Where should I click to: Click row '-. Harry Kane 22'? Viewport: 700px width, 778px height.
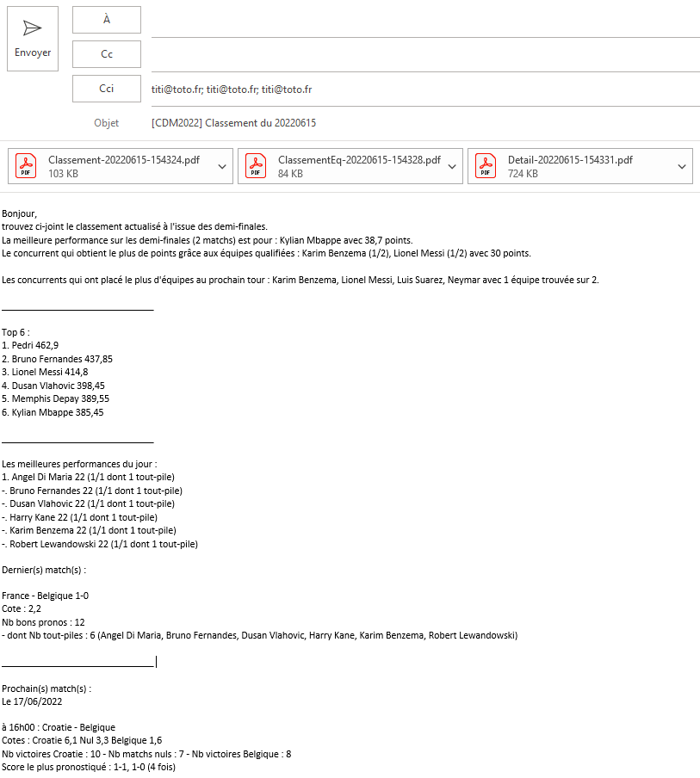(x=79, y=517)
